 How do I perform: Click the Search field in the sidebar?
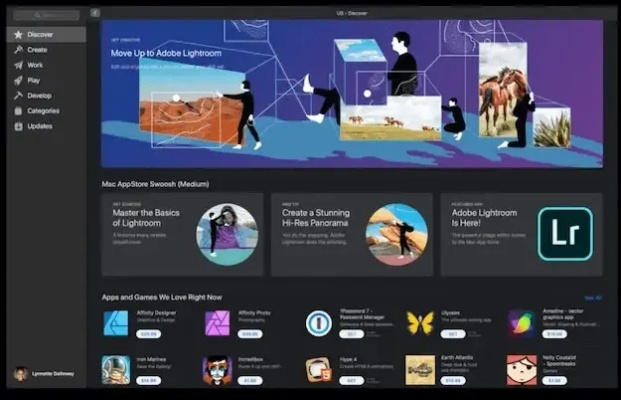(46, 15)
